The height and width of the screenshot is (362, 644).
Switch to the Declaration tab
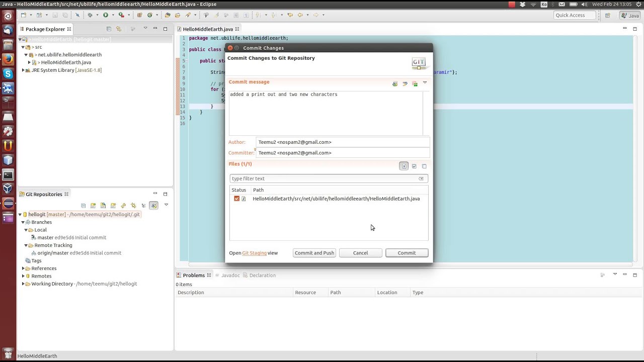click(x=259, y=276)
